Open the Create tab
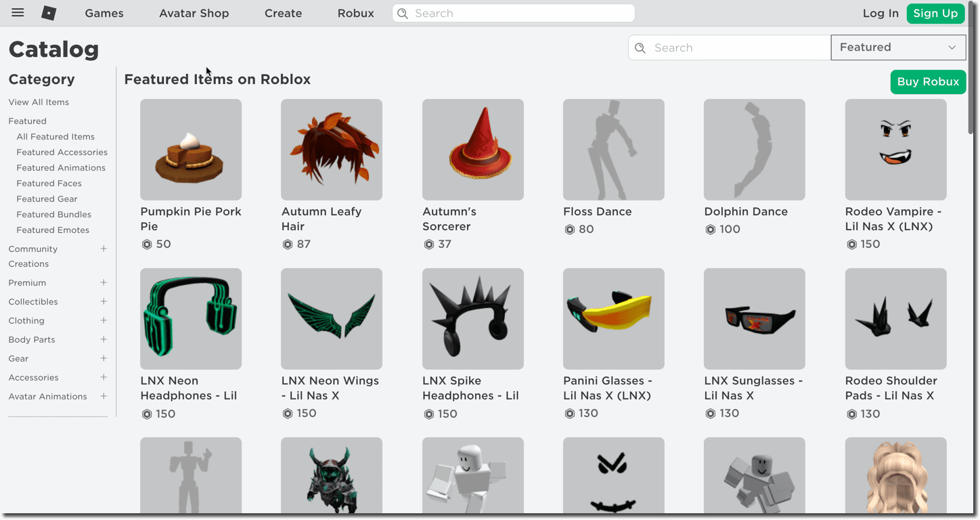Viewport: 980px width, 520px height. tap(283, 14)
